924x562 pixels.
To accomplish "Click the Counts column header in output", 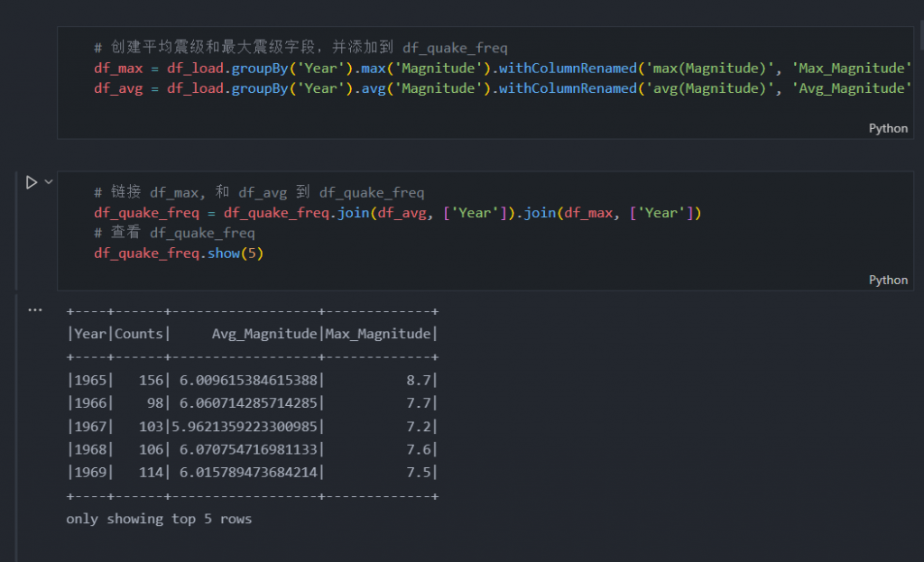I will click(x=138, y=334).
